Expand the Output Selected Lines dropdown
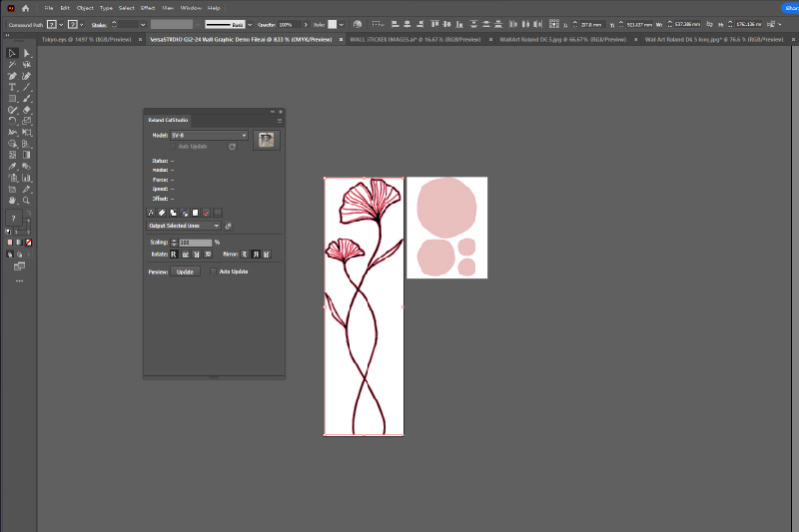The height and width of the screenshot is (532, 799). [184, 226]
